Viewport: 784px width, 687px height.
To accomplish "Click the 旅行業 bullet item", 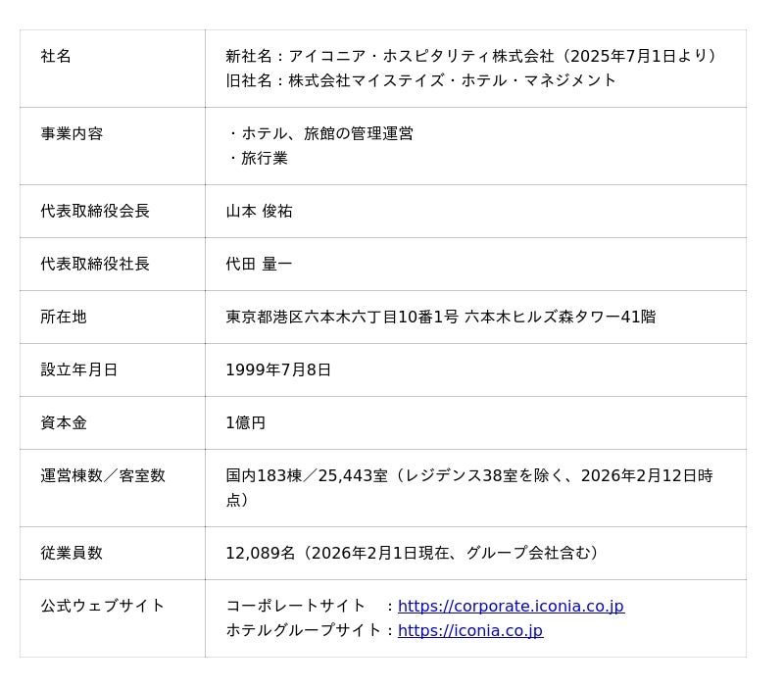I will click(x=264, y=159).
